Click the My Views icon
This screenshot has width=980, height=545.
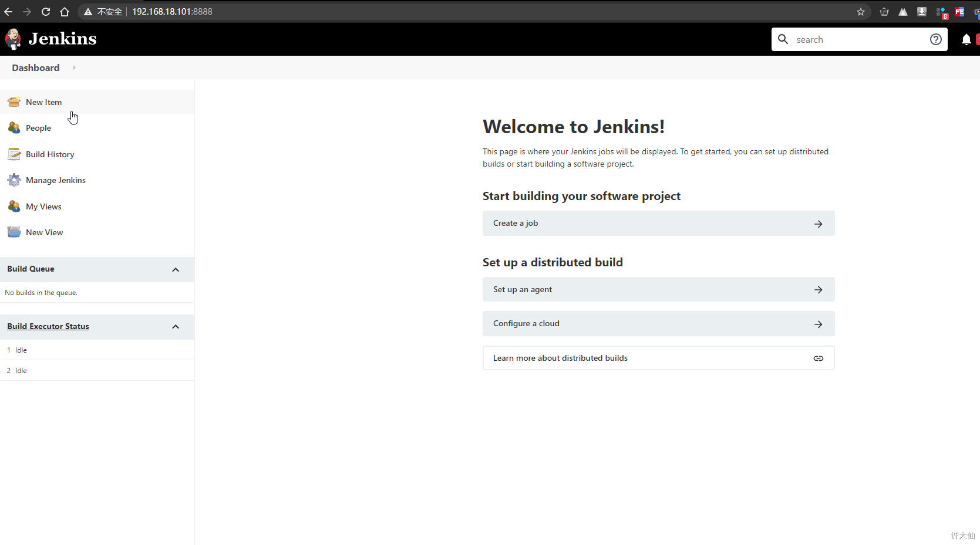click(14, 207)
